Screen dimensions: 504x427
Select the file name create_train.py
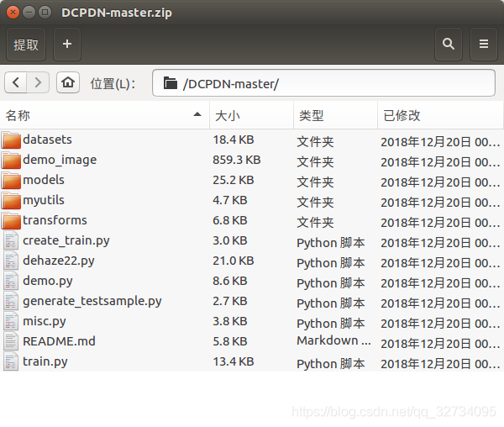coord(66,241)
